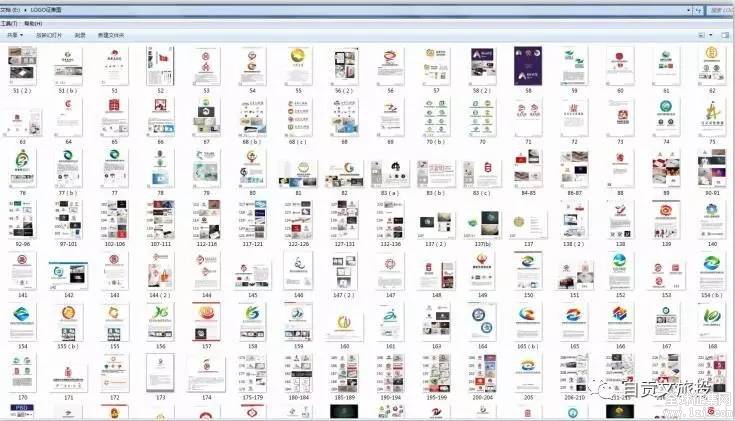735x421 pixels.
Task: Open the 帮助(H) menu
Action: pos(33,23)
